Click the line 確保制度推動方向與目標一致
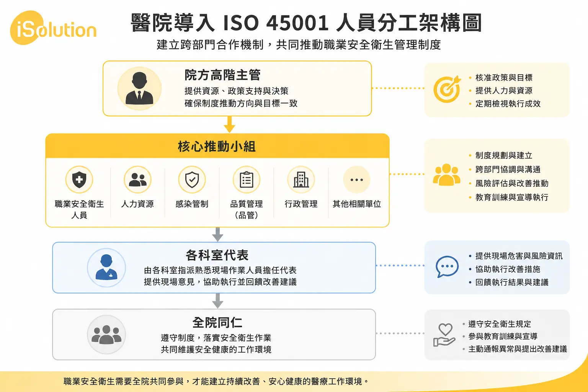The width and height of the screenshot is (588, 392). click(x=241, y=103)
